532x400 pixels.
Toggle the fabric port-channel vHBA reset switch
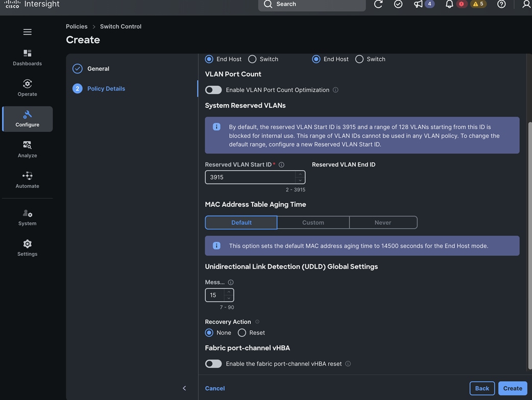pos(213,364)
